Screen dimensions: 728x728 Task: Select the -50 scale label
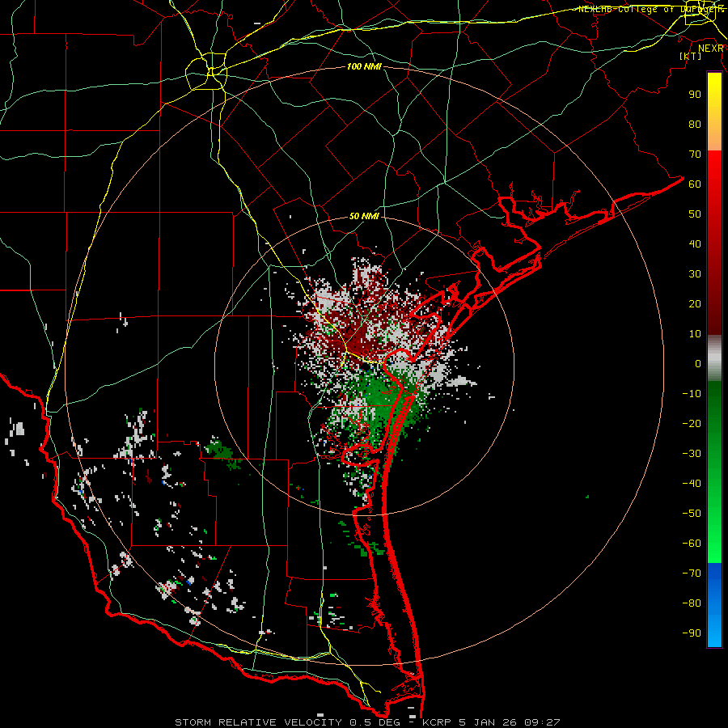point(692,514)
